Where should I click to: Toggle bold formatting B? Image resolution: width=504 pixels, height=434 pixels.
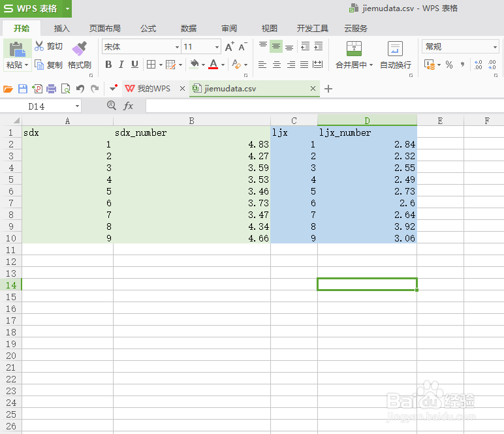[x=108, y=65]
